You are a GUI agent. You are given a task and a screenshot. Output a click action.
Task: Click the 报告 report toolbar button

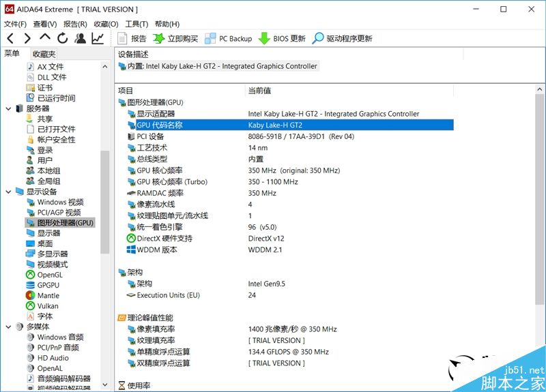tap(132, 39)
